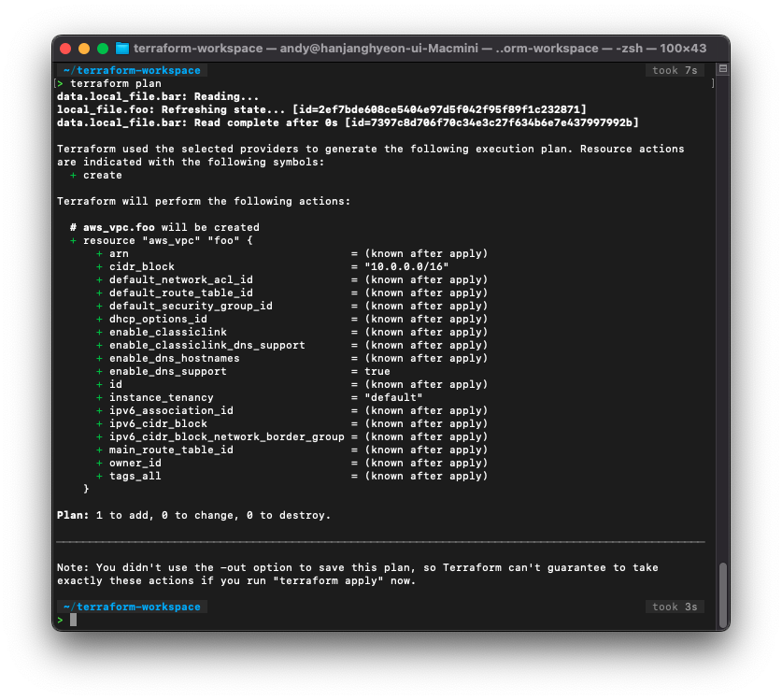Click the window title text terraform-workspace
782x700 pixels.
pos(198,49)
